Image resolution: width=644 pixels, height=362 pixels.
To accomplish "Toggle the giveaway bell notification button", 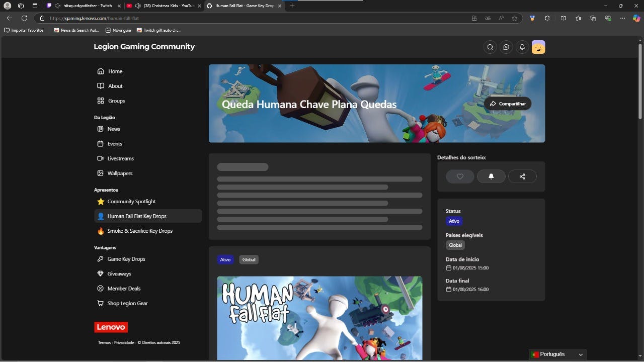I will (491, 176).
